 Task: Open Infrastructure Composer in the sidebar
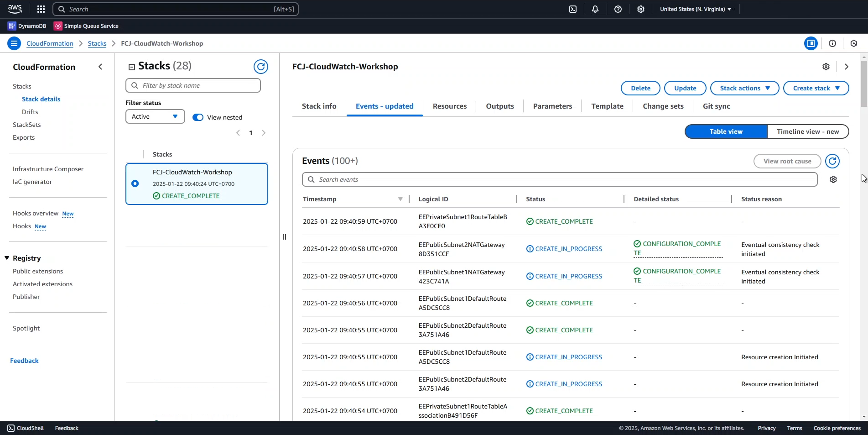(x=48, y=169)
